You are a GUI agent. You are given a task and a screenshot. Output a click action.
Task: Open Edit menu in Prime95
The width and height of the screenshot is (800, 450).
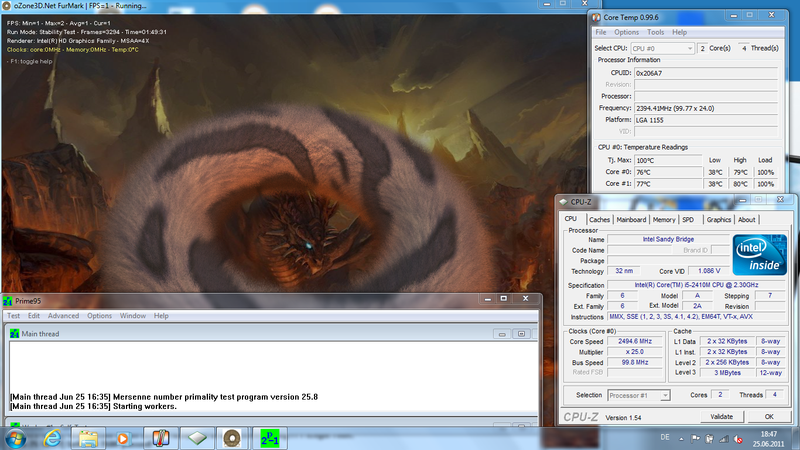tap(34, 316)
